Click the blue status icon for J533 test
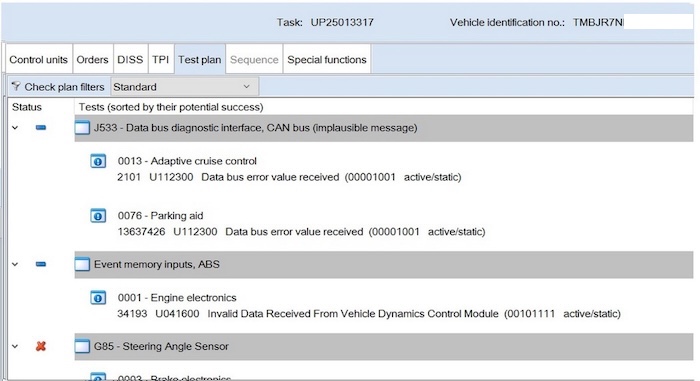Viewport: 700px width, 381px height. (41, 128)
